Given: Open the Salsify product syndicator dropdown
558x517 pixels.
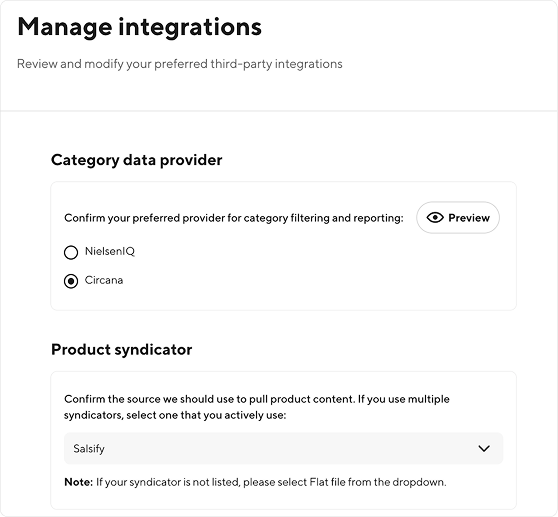Looking at the screenshot, I should point(284,448).
